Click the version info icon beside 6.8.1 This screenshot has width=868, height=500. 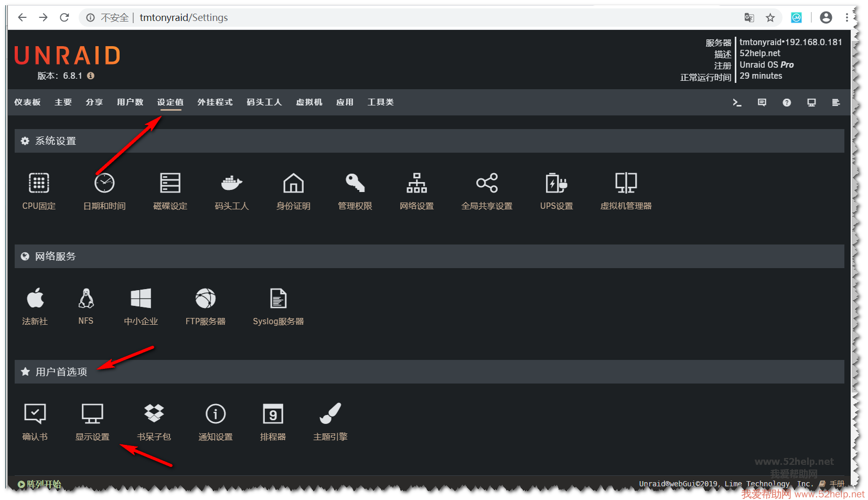(x=91, y=76)
